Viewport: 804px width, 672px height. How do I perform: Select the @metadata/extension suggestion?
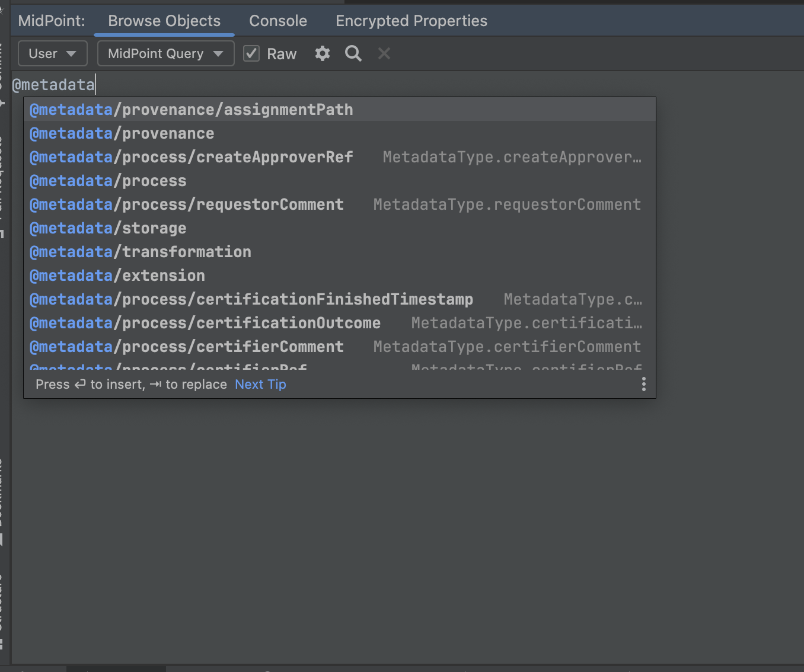click(x=117, y=276)
